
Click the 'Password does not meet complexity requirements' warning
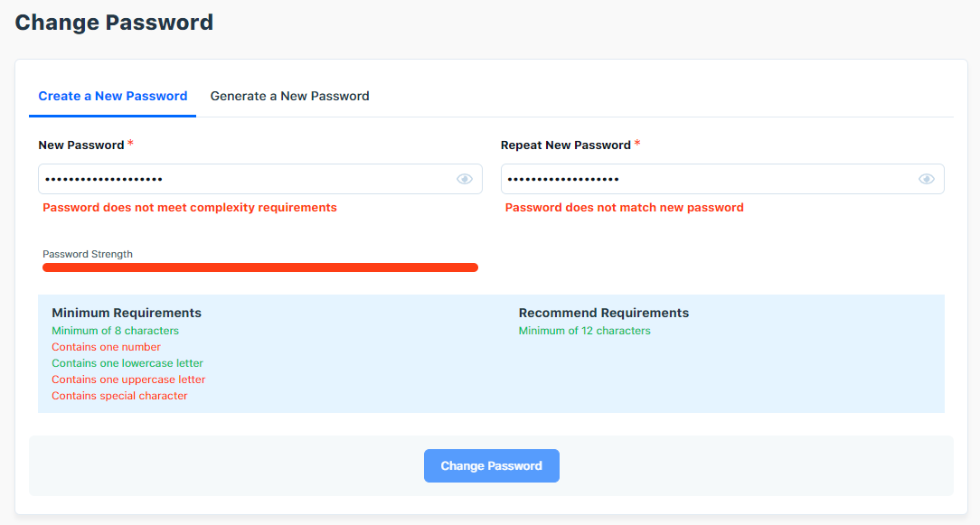pos(191,207)
